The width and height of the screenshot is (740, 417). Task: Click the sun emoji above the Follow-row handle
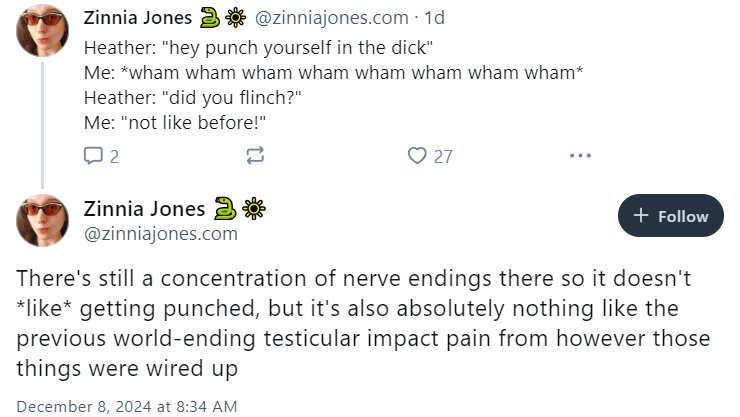click(254, 208)
